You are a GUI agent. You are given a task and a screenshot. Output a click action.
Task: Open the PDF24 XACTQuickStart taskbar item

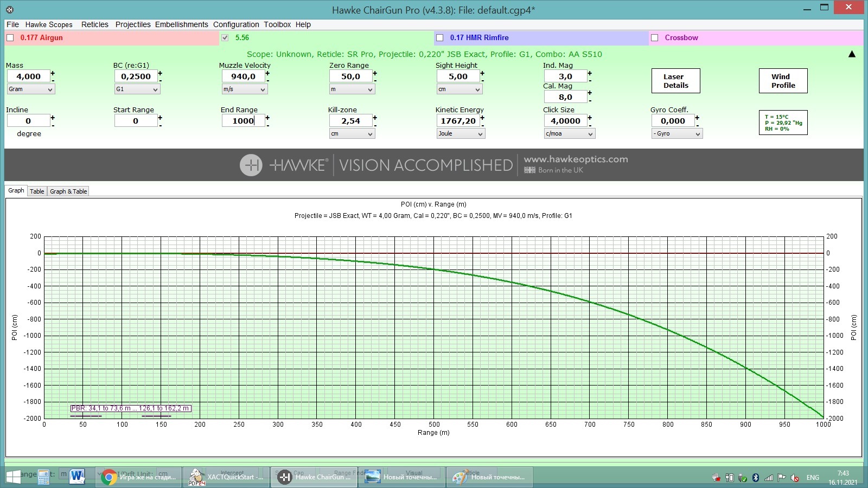click(x=226, y=477)
